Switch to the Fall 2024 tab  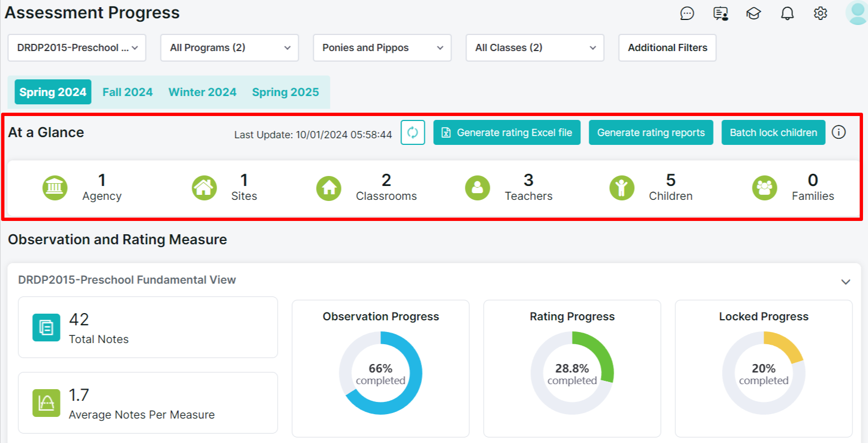[127, 92]
